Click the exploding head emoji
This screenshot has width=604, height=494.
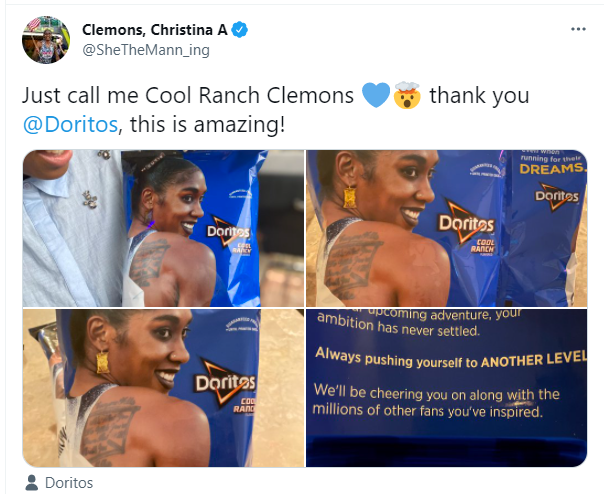407,95
